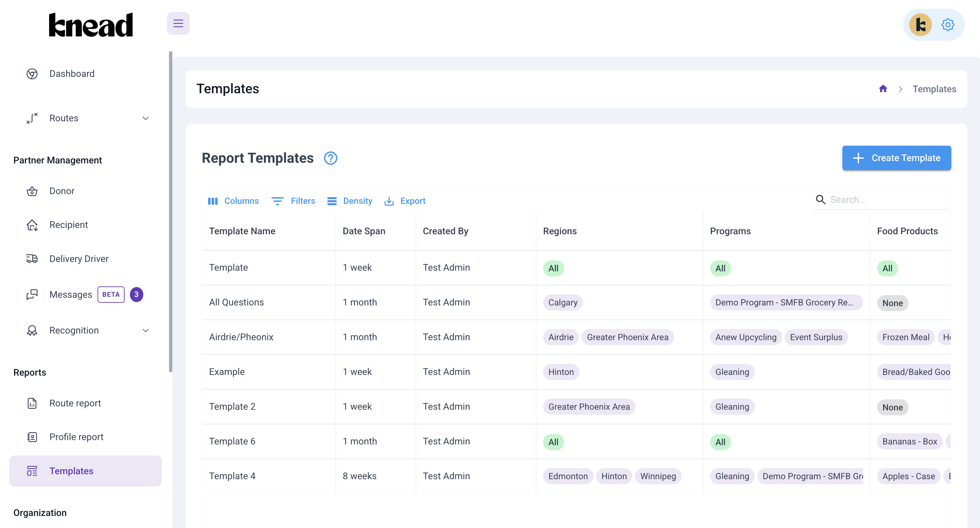
Task: Click the Bananas - Box product chip
Action: 909,441
